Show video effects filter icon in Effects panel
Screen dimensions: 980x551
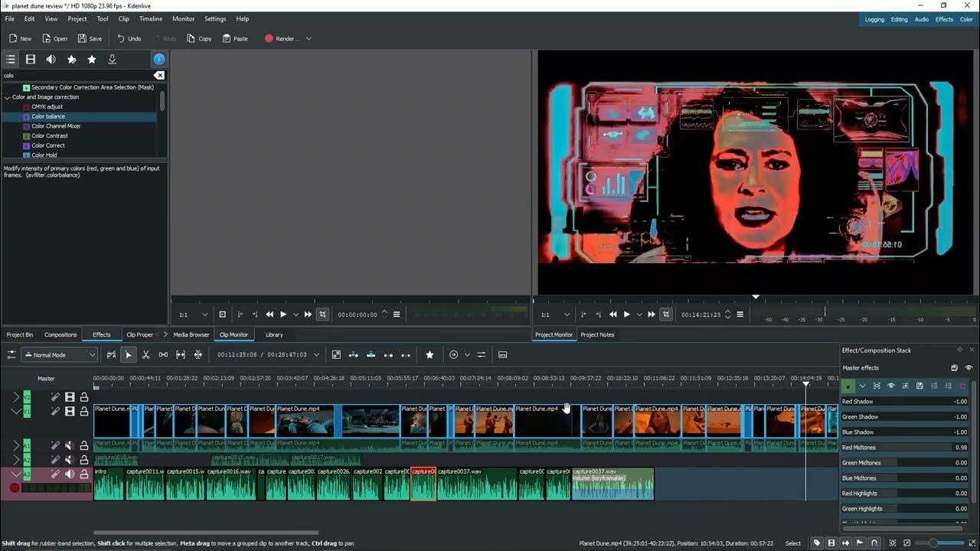coord(31,59)
